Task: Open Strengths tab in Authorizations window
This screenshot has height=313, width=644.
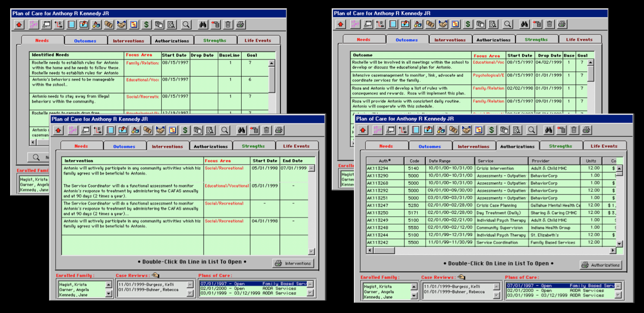Action: coord(561,146)
